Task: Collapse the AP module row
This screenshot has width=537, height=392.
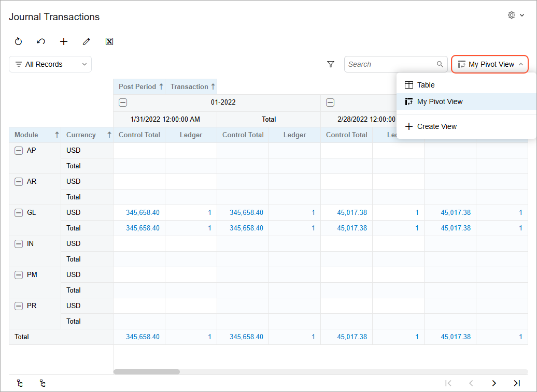Action: coord(19,151)
